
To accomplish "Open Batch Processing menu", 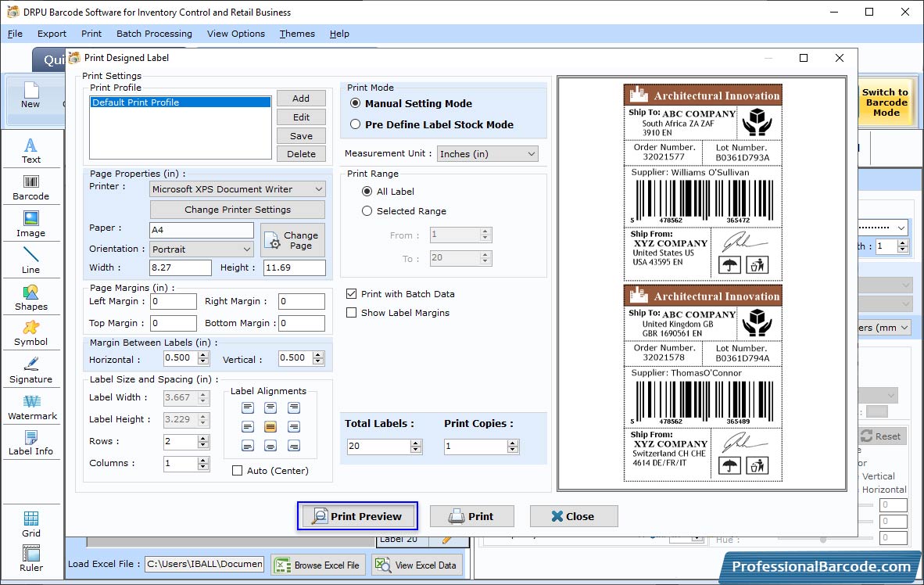I will [155, 34].
